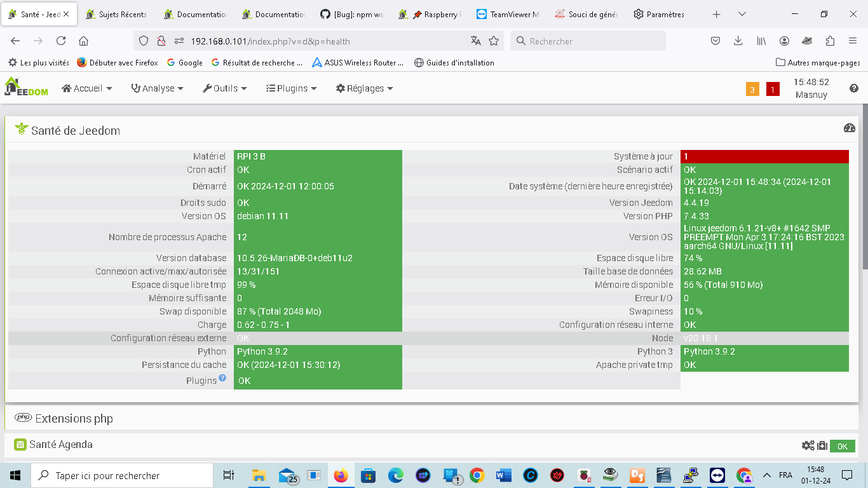Expand the Outils menu
868x488 pixels.
[x=225, y=88]
